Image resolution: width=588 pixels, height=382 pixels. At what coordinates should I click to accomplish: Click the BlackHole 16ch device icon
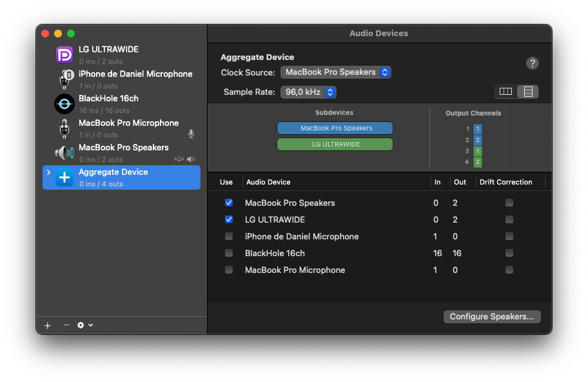(64, 104)
